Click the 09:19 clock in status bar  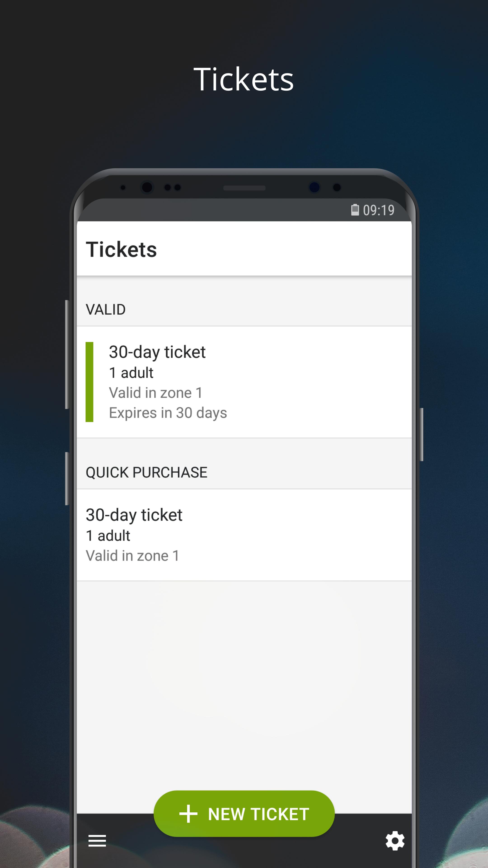[x=379, y=210]
